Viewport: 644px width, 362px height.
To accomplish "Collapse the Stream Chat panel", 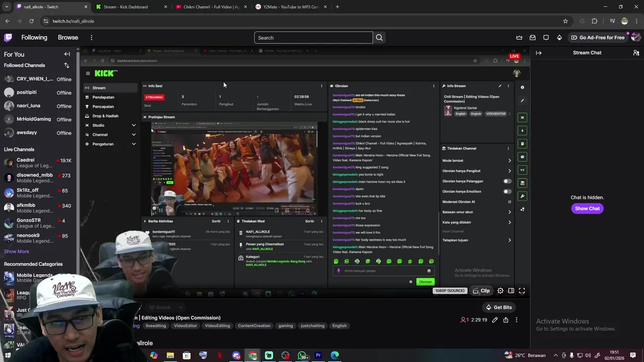I will [x=538, y=53].
